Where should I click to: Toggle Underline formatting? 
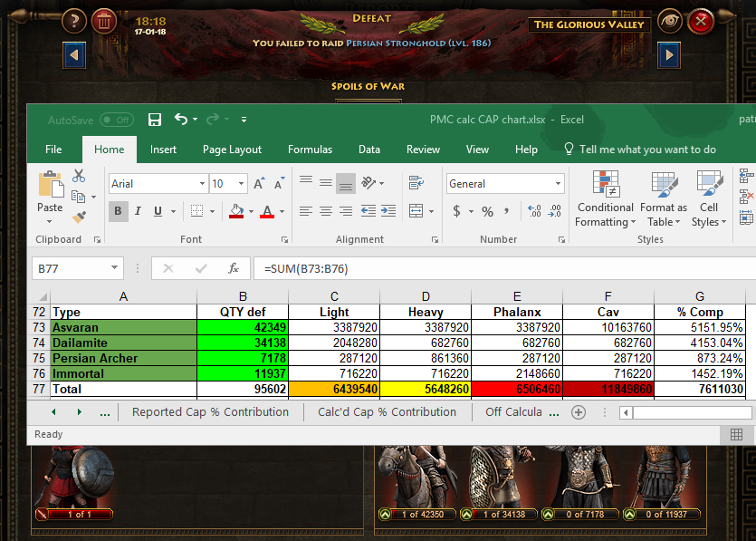pyautogui.click(x=158, y=211)
